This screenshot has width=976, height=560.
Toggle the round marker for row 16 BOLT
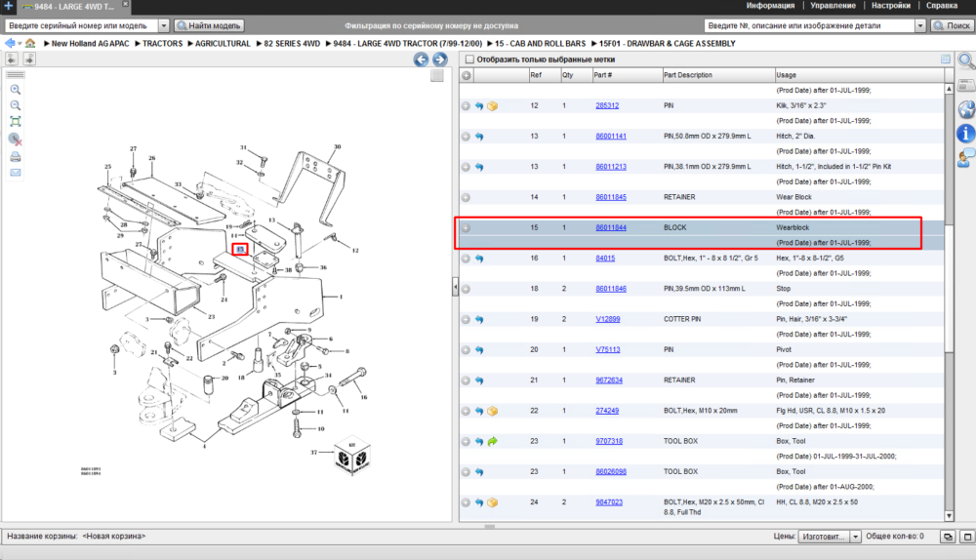pos(466,259)
